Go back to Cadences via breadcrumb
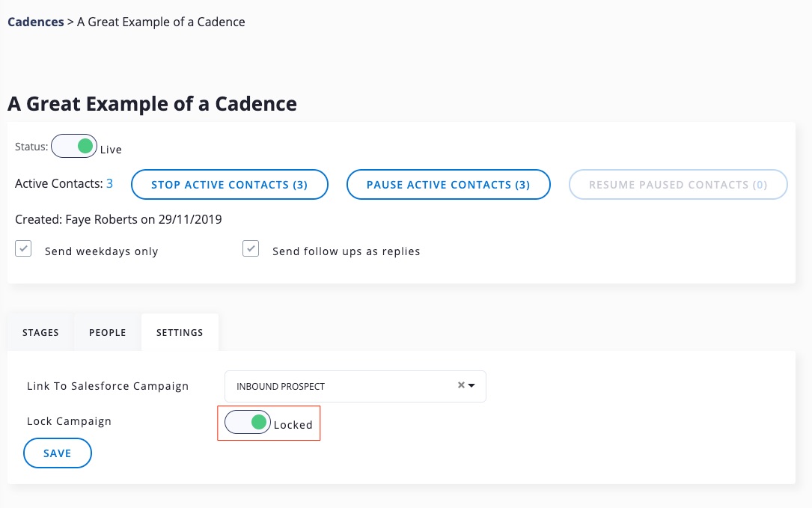Viewport: 812px width, 508px height. click(35, 22)
